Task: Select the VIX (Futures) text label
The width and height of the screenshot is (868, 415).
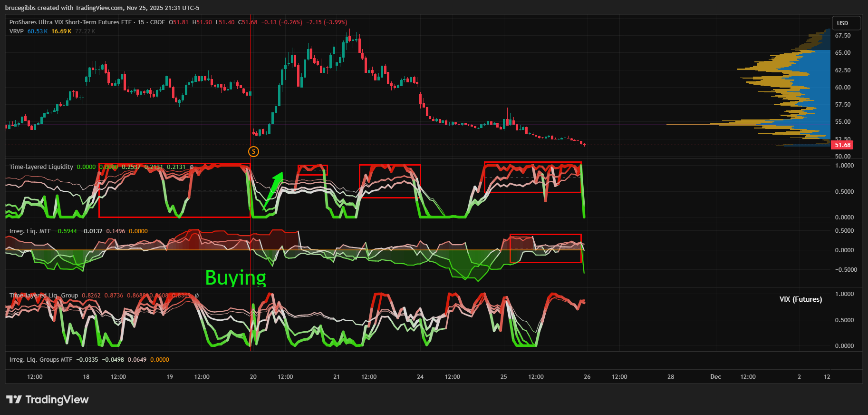Action: pyautogui.click(x=800, y=299)
